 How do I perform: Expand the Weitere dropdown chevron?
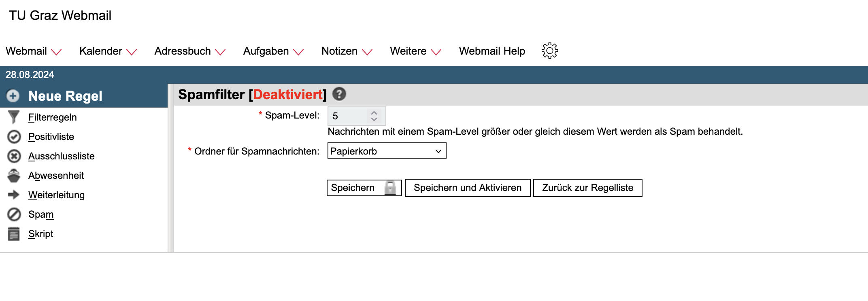coord(436,52)
